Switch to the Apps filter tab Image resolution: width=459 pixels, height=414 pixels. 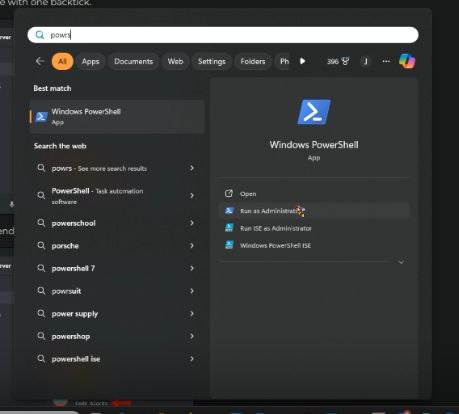pyautogui.click(x=91, y=61)
